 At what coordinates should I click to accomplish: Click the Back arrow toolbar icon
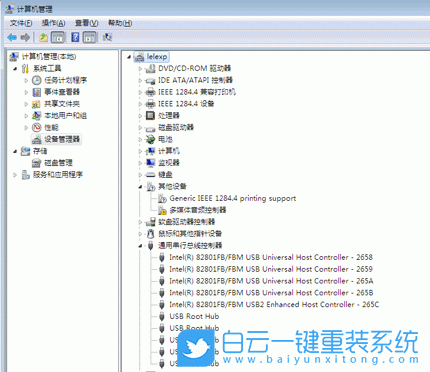point(12,37)
